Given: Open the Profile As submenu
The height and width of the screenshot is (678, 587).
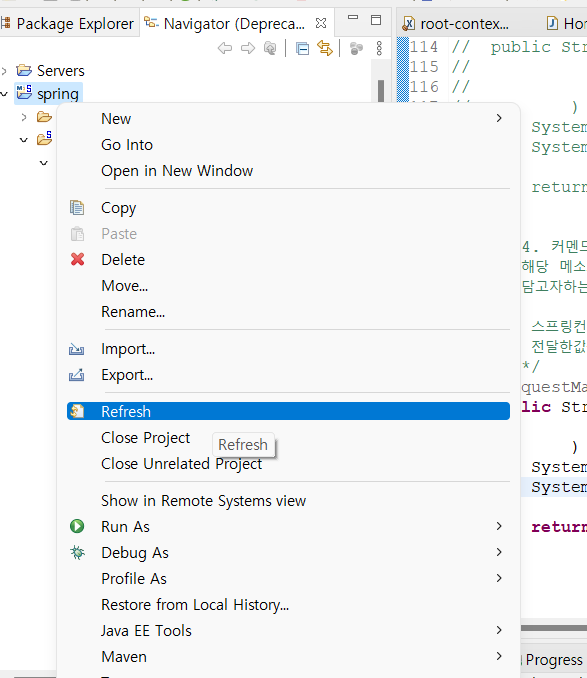Looking at the screenshot, I should pyautogui.click(x=288, y=579).
